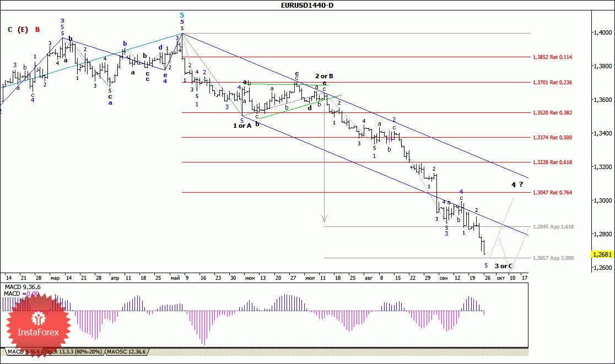Switch to the Stoch 13,3,3 (80%-20%) tab
Viewport: 615px width, 364px height.
pos(73,352)
